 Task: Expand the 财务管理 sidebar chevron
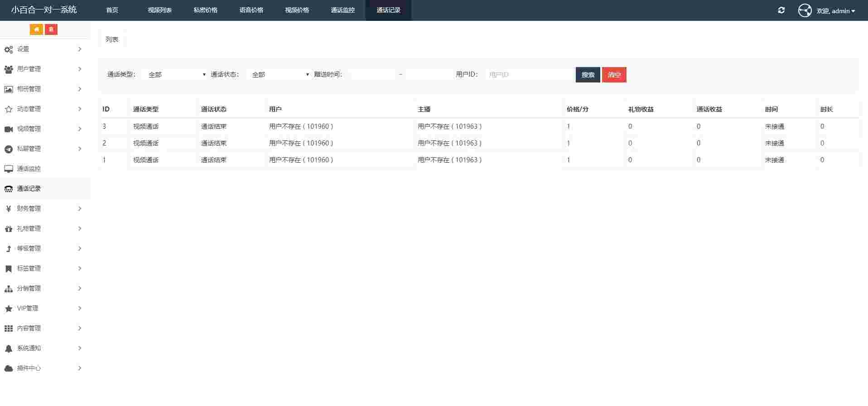[80, 208]
